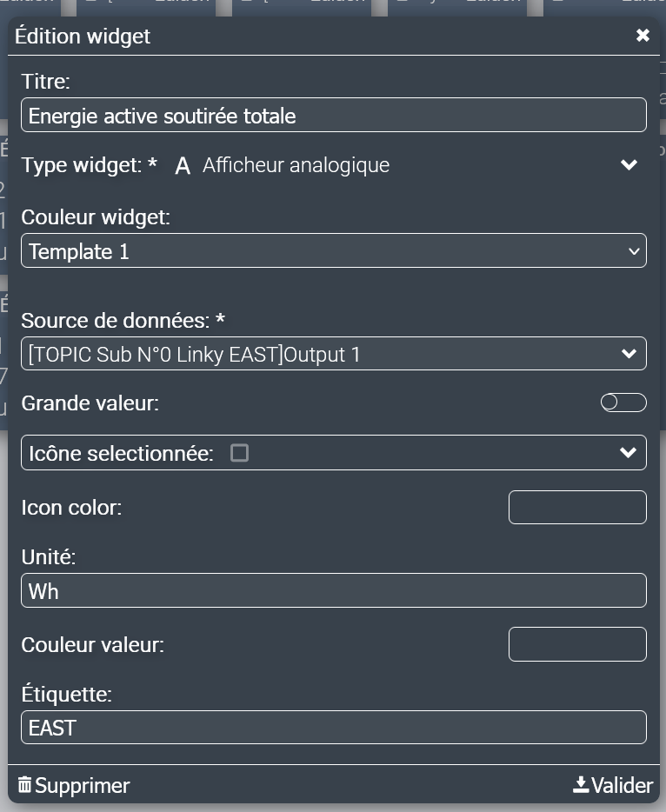Click the trash icon next to Supprimer
666x812 pixels.
pyautogui.click(x=24, y=785)
